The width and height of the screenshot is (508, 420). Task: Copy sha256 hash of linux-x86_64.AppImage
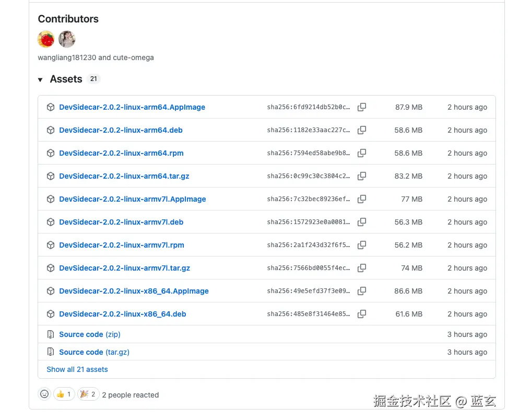362,291
